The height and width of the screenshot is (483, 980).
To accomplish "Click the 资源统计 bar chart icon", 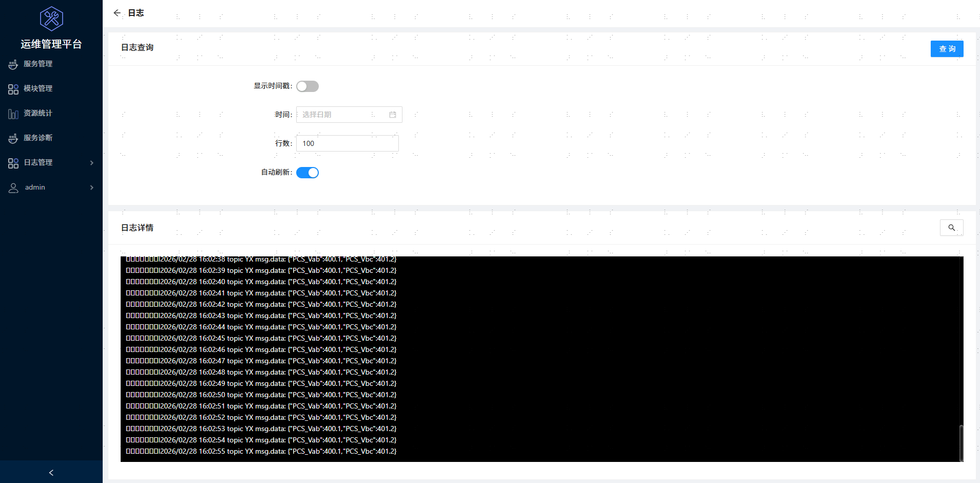I will [13, 114].
